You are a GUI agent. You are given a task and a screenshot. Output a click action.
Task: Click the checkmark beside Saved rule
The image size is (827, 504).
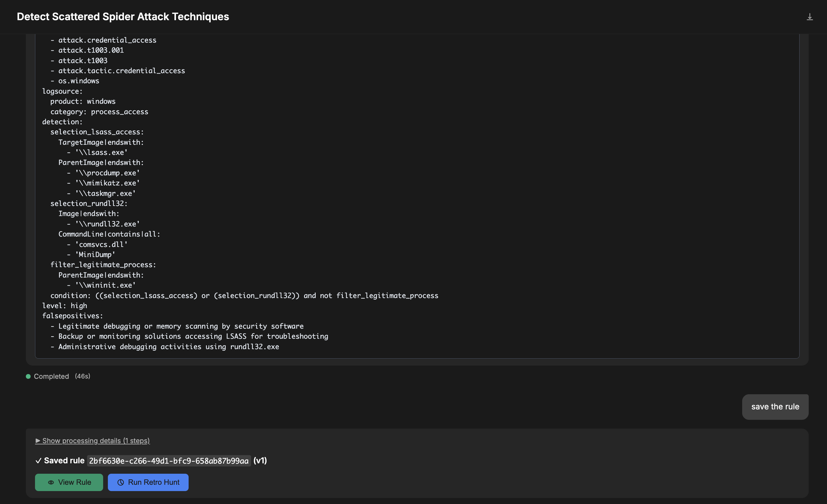pyautogui.click(x=38, y=461)
